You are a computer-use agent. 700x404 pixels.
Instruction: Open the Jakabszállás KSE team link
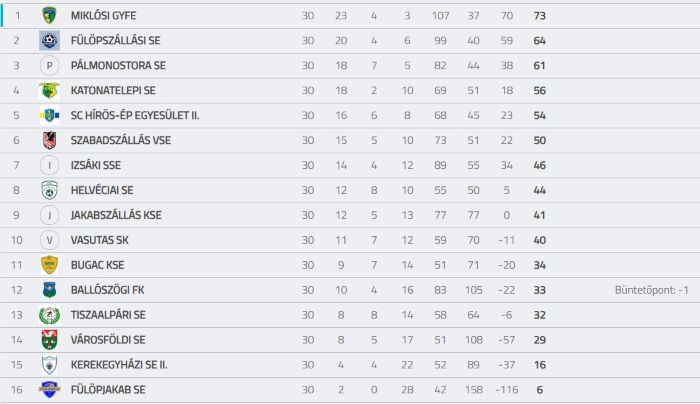116,215
